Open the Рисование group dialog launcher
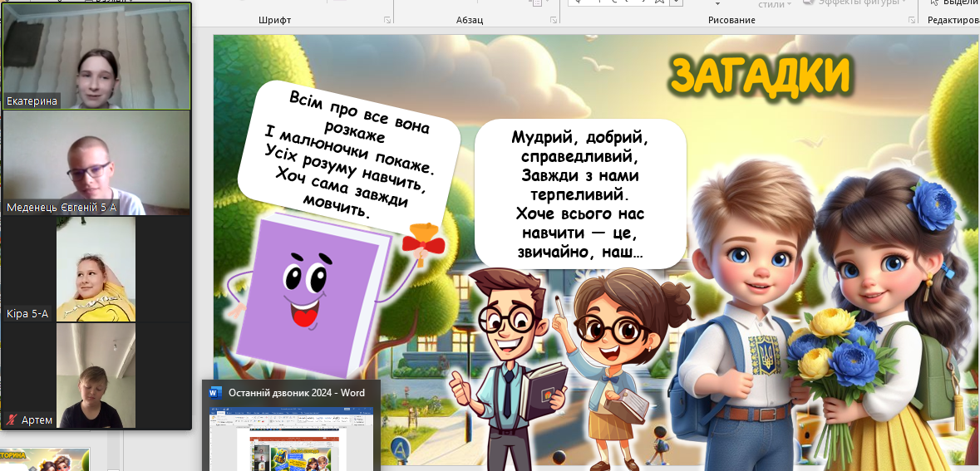The image size is (980, 471). pos(912,20)
